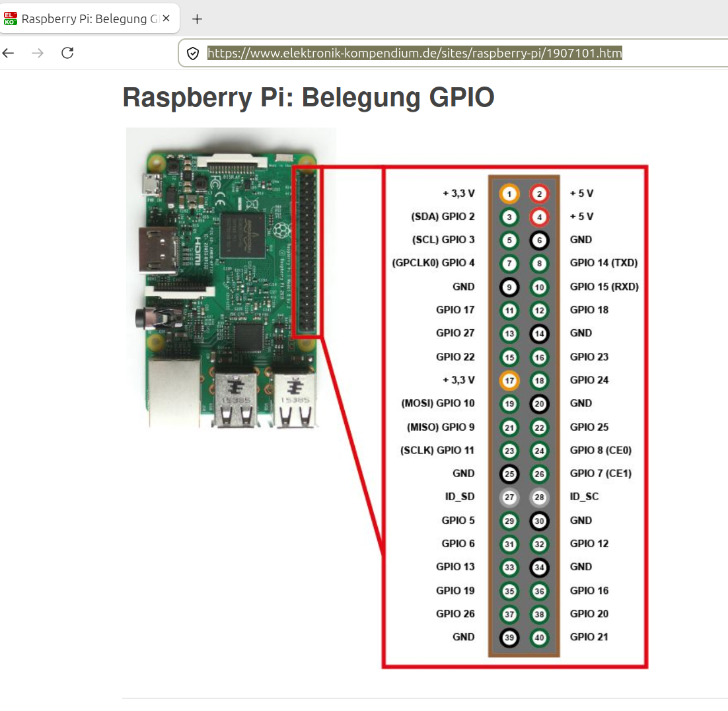Click the ELKO favicon in the tab

click(x=10, y=19)
